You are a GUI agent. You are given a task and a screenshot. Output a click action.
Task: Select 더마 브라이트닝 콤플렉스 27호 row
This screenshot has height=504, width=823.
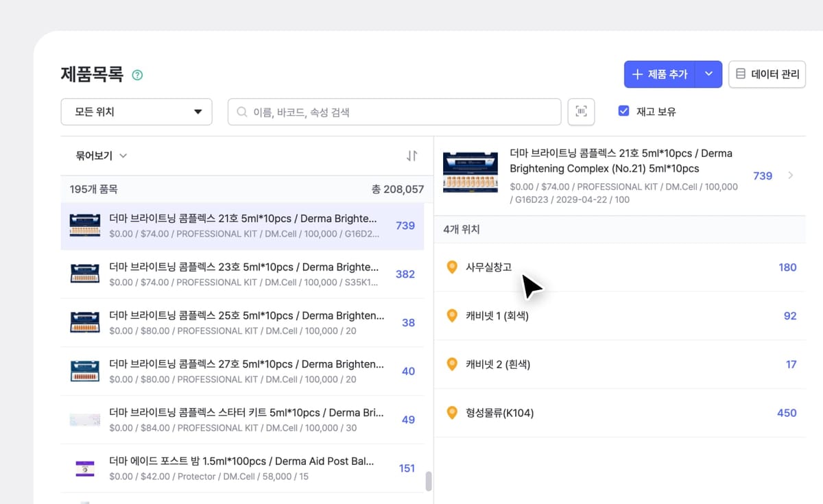(x=243, y=371)
